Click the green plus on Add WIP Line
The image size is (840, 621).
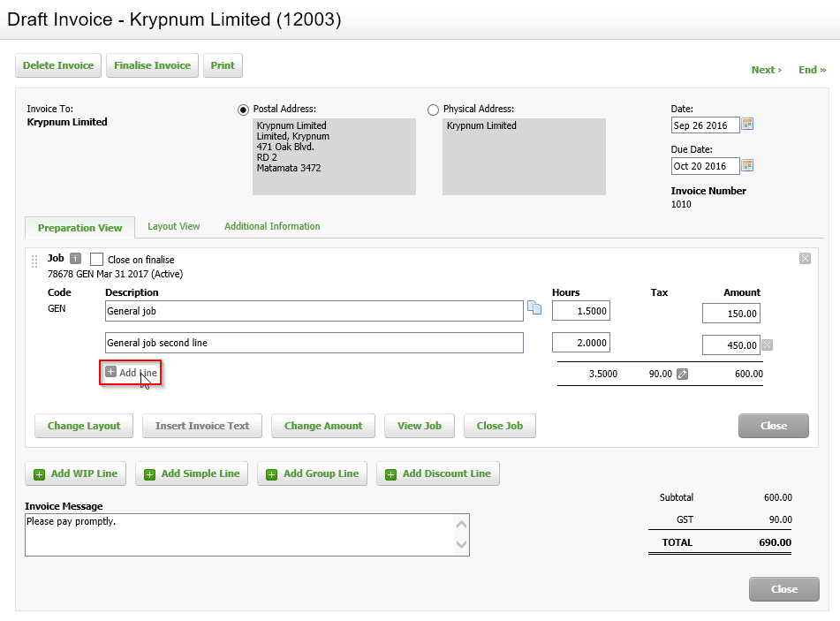37,473
